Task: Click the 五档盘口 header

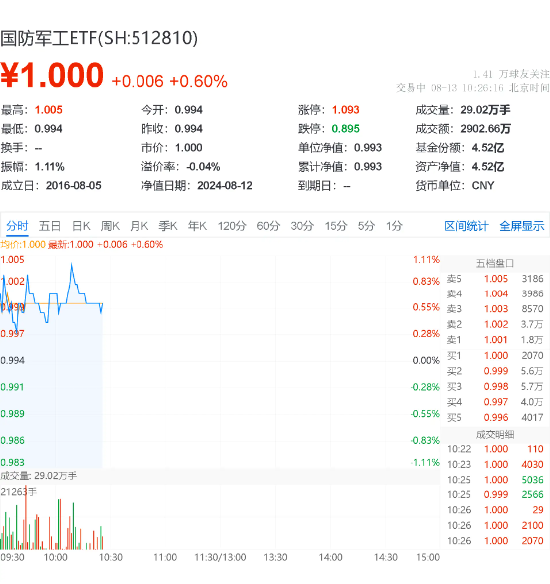Action: click(x=495, y=264)
